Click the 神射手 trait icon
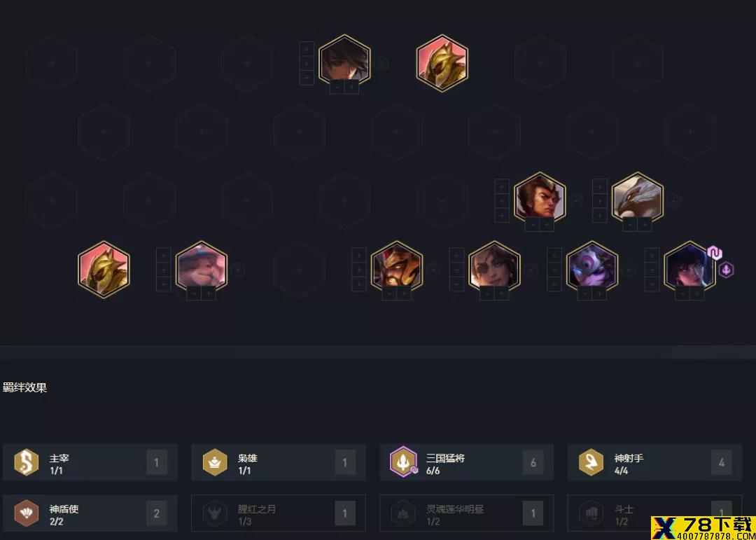 pyautogui.click(x=591, y=462)
